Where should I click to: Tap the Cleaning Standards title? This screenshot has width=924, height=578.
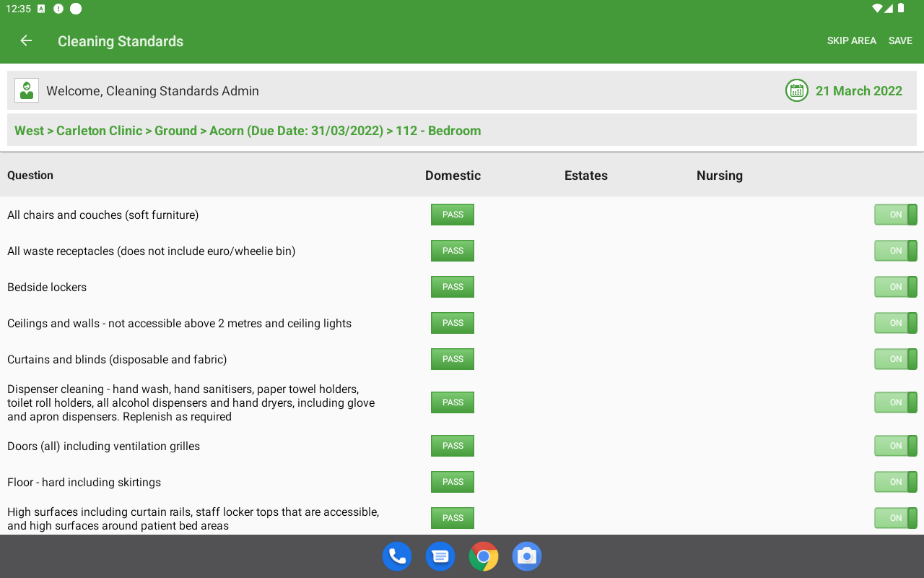(x=121, y=41)
